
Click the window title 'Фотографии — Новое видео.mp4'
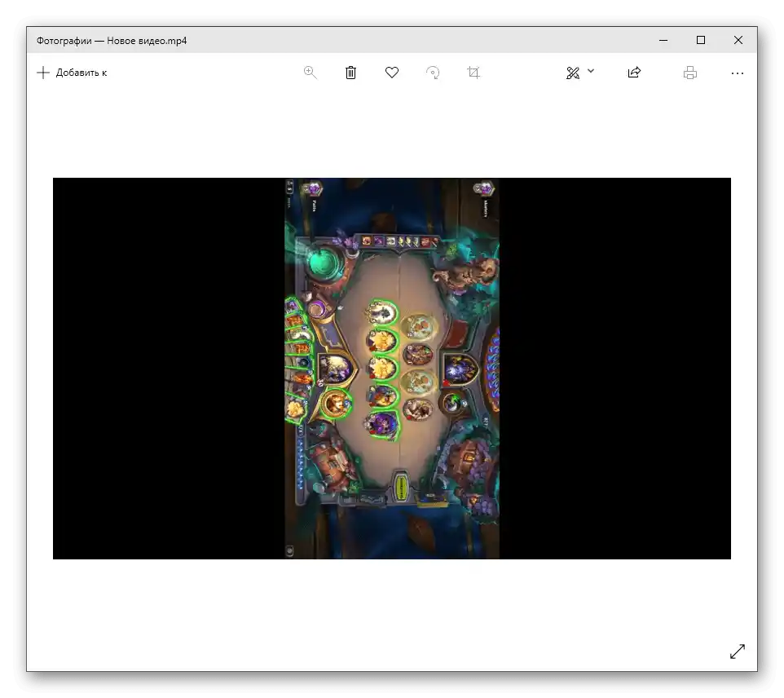[x=112, y=41]
